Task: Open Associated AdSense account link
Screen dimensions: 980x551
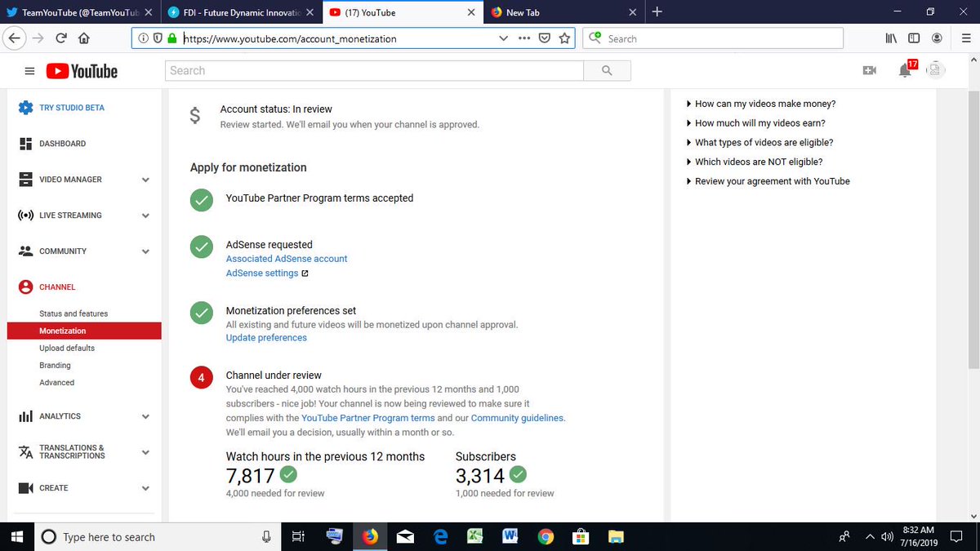Action: pyautogui.click(x=287, y=259)
